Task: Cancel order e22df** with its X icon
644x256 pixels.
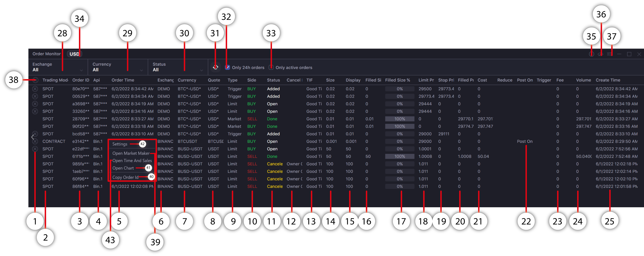Action: click(35, 149)
